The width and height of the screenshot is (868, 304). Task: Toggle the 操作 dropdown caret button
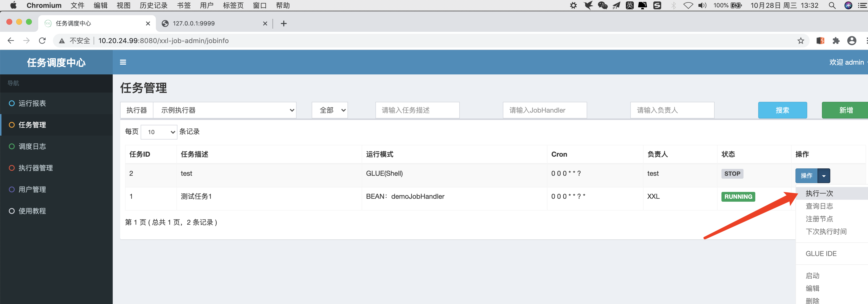click(823, 176)
